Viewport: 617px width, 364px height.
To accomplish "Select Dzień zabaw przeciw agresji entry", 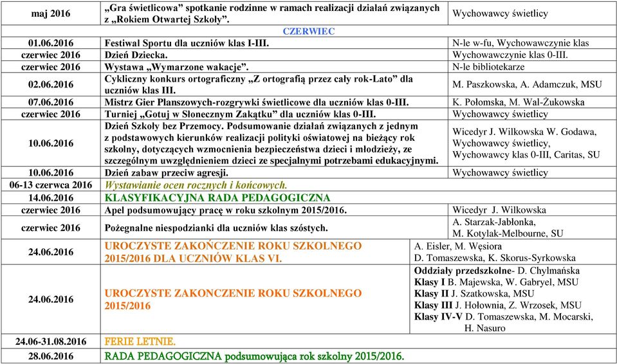I will pos(166,173).
